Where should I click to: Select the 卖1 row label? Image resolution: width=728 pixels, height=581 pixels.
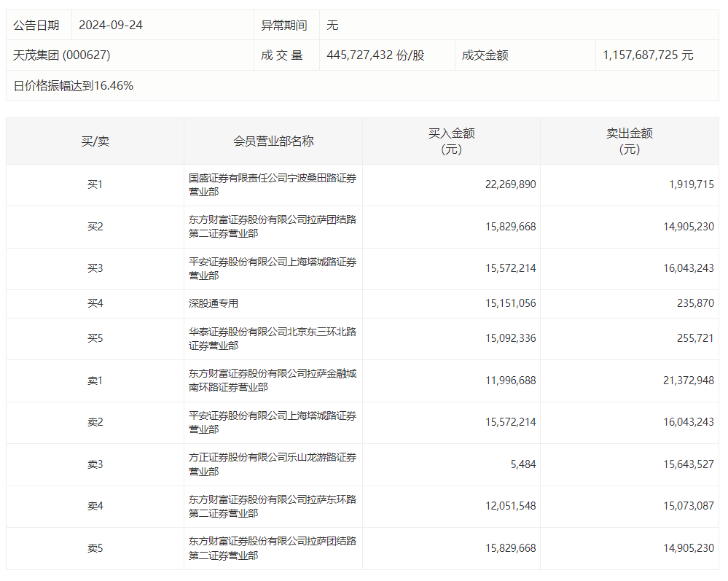coord(95,381)
